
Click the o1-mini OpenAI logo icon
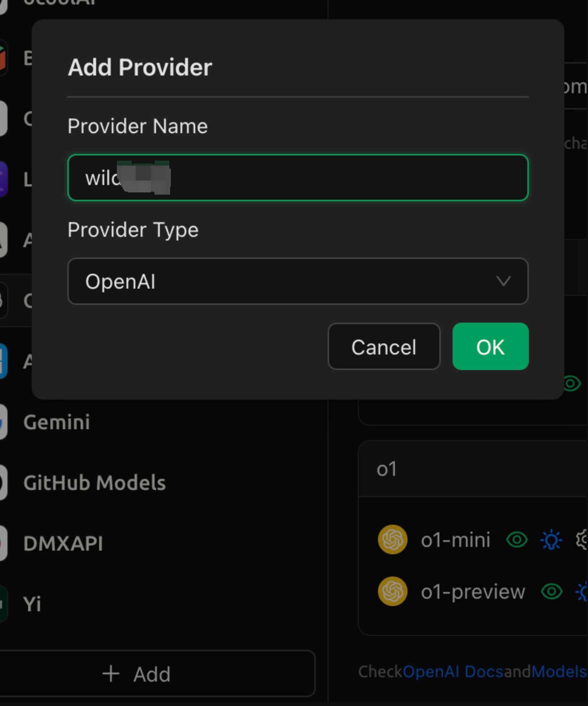pos(392,539)
